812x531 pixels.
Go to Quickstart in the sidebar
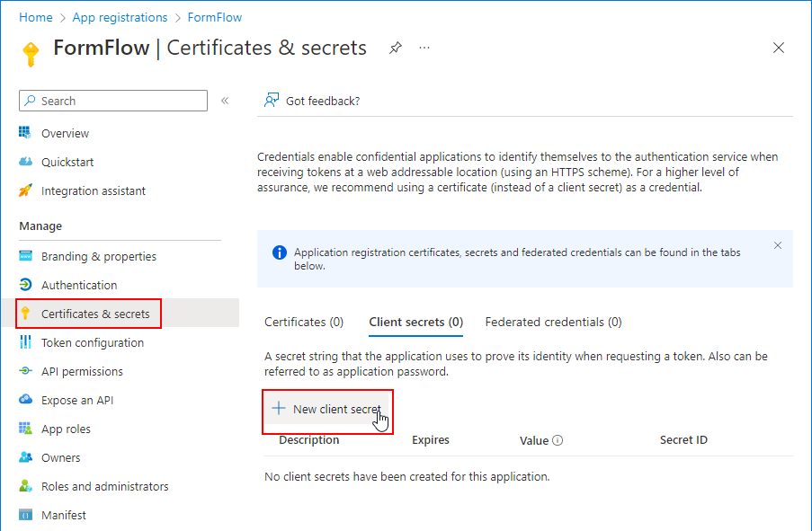pos(67,162)
